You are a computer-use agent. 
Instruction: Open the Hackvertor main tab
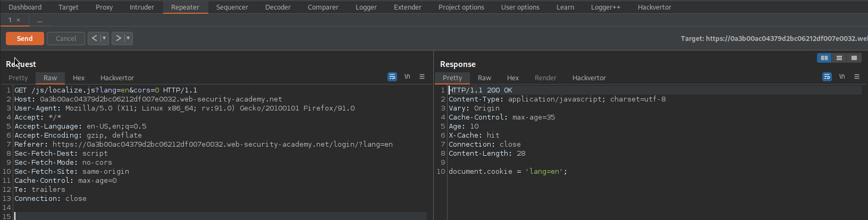point(654,7)
